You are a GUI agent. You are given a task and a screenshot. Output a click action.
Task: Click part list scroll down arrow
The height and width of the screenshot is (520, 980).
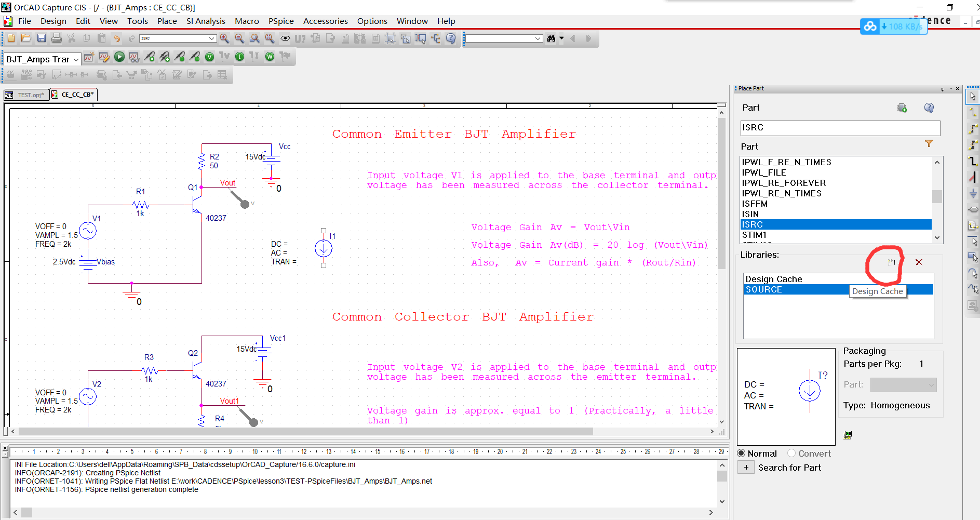click(x=937, y=237)
